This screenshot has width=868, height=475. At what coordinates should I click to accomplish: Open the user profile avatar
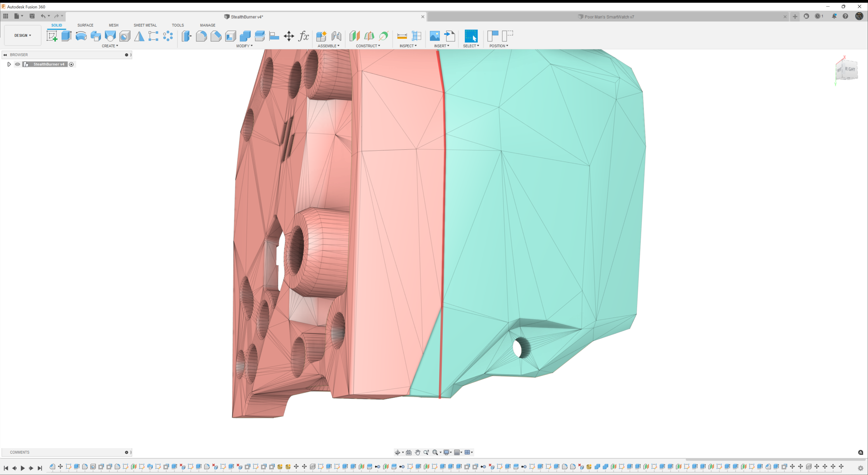[x=859, y=16]
